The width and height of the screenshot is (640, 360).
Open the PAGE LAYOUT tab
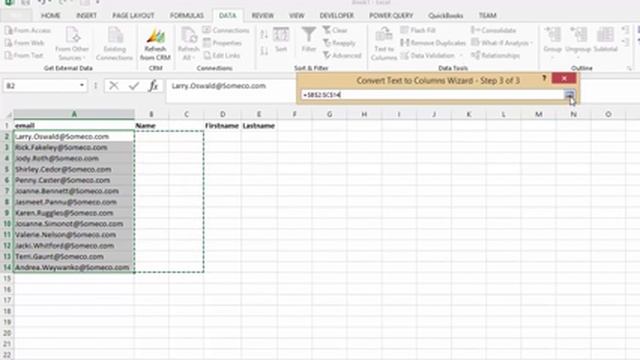(133, 16)
